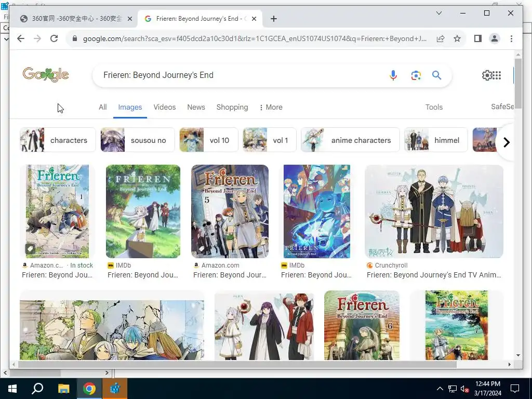This screenshot has width=532, height=399.
Task: Click the page scroll-down arrow
Action: click(x=518, y=355)
